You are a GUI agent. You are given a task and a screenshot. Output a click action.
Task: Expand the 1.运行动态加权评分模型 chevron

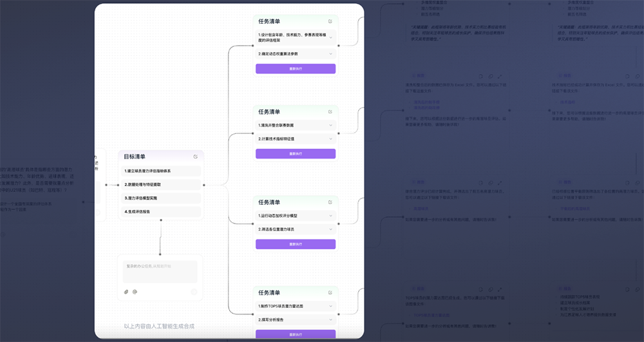tap(330, 216)
